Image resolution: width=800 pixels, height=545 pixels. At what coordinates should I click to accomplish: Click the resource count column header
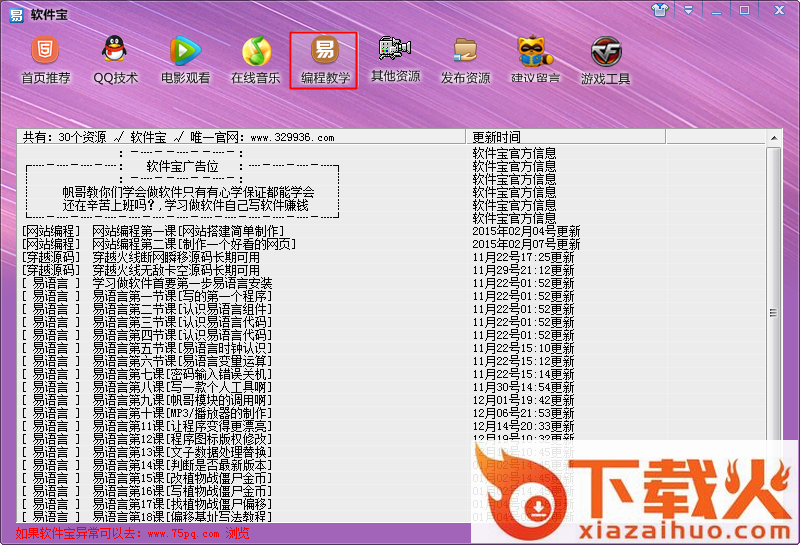(240, 137)
